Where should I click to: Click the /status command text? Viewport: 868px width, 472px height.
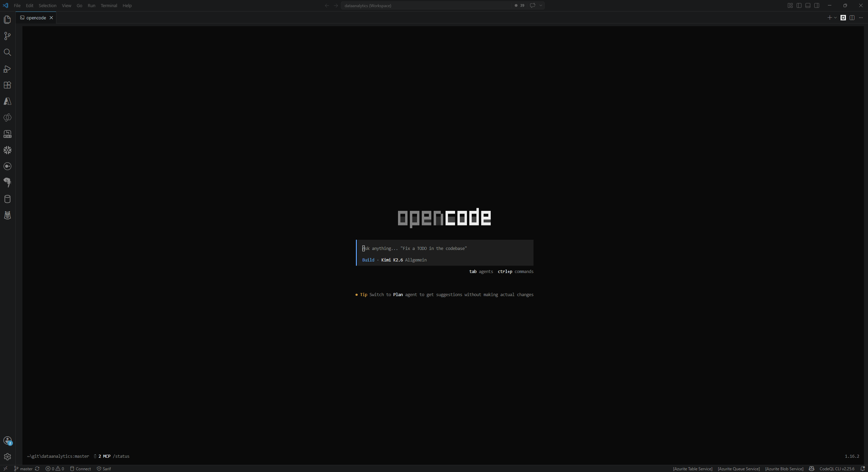click(121, 456)
